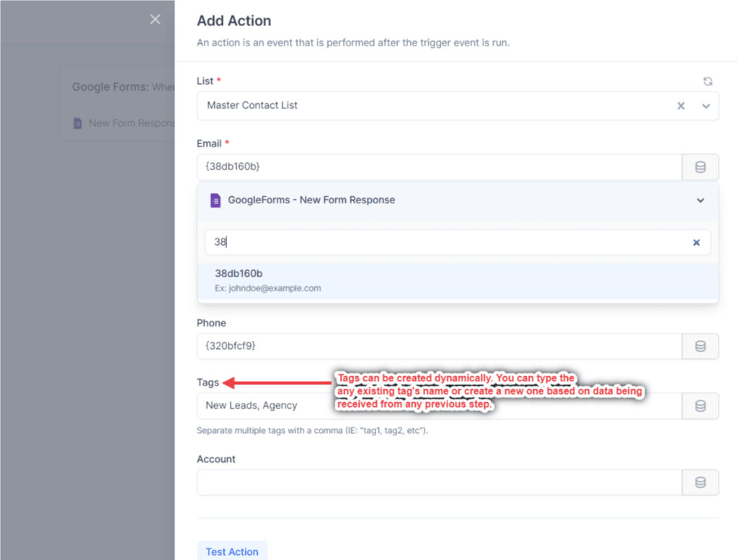
Task: Refresh the List options
Action: click(x=708, y=81)
